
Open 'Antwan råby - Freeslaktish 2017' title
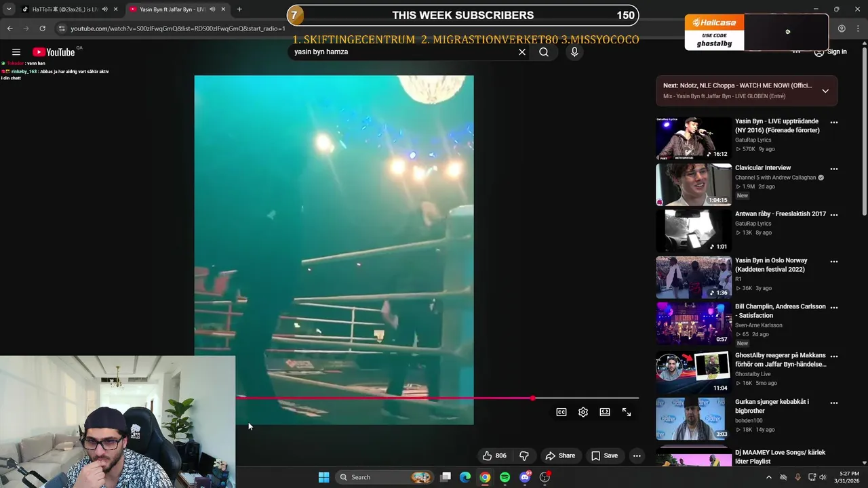click(x=781, y=214)
